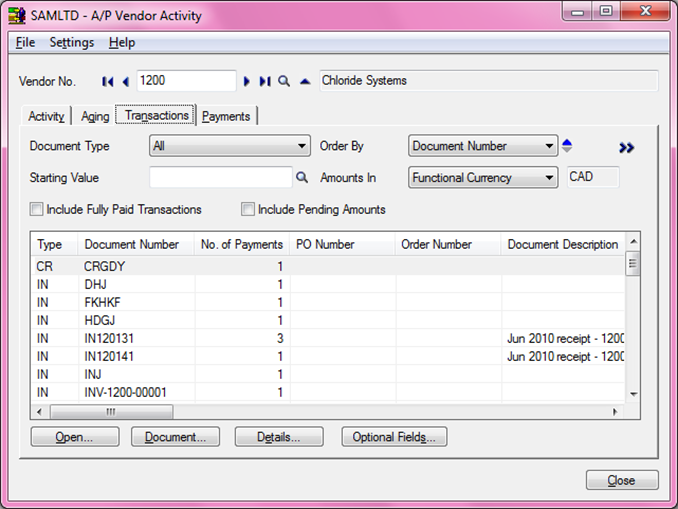Select the IN120141 document row

[x=328, y=356]
